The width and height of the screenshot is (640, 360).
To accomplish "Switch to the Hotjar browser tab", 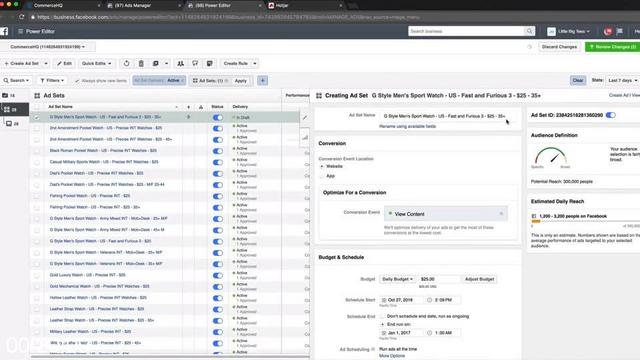I will (x=304, y=6).
